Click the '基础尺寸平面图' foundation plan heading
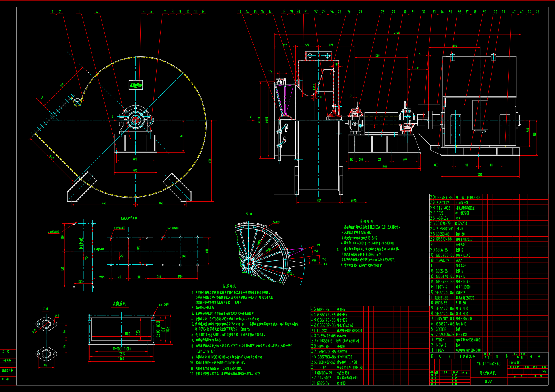 point(129,218)
